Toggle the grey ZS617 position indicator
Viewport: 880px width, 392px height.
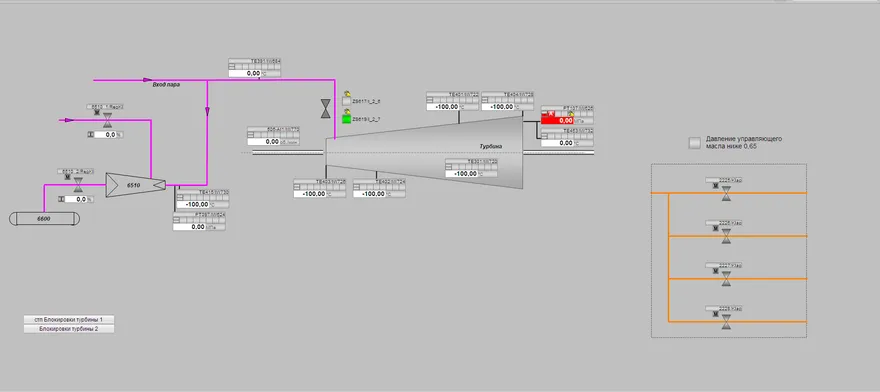[347, 102]
